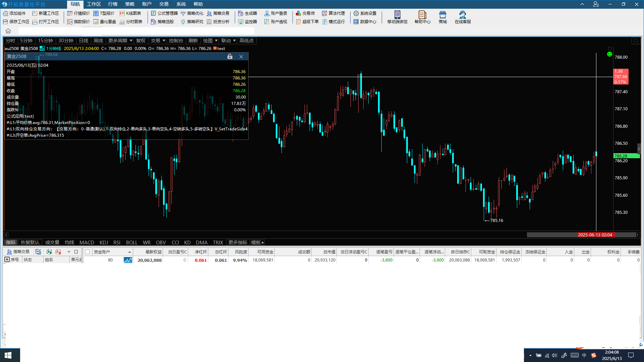Image resolution: width=644 pixels, height=362 pixels.
Task: Open the 工作区 menu
Action: point(94,4)
